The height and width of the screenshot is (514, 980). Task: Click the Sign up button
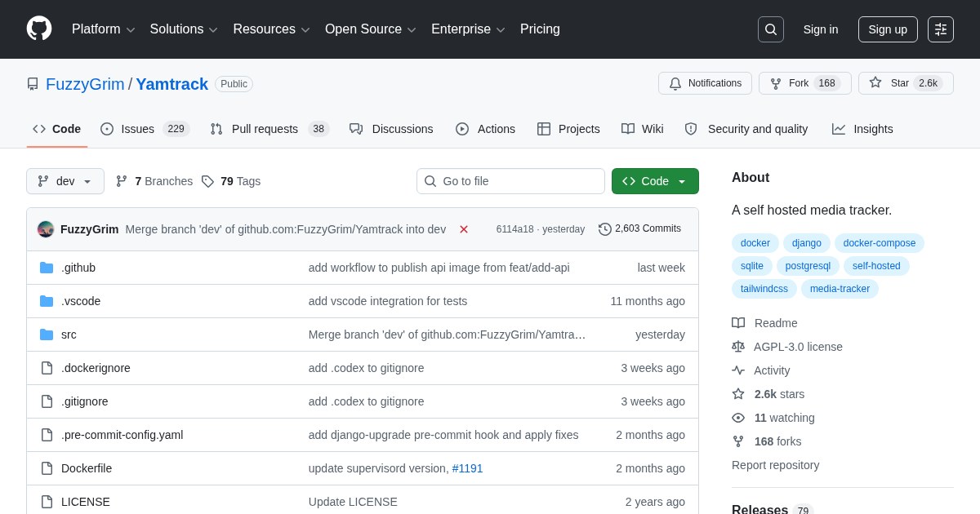[888, 29]
